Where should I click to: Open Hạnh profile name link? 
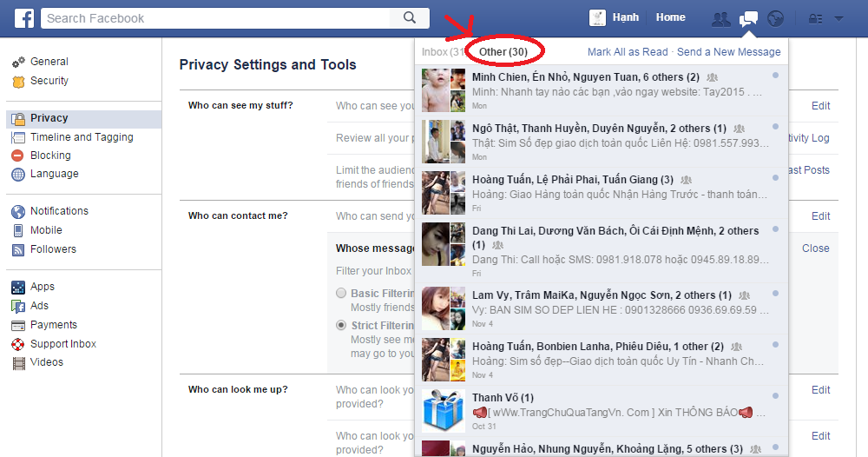coord(626,17)
